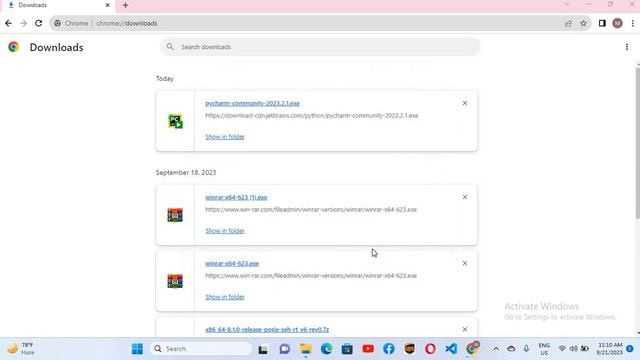
Task: Open the Chat app on the taskbar
Action: (284, 349)
